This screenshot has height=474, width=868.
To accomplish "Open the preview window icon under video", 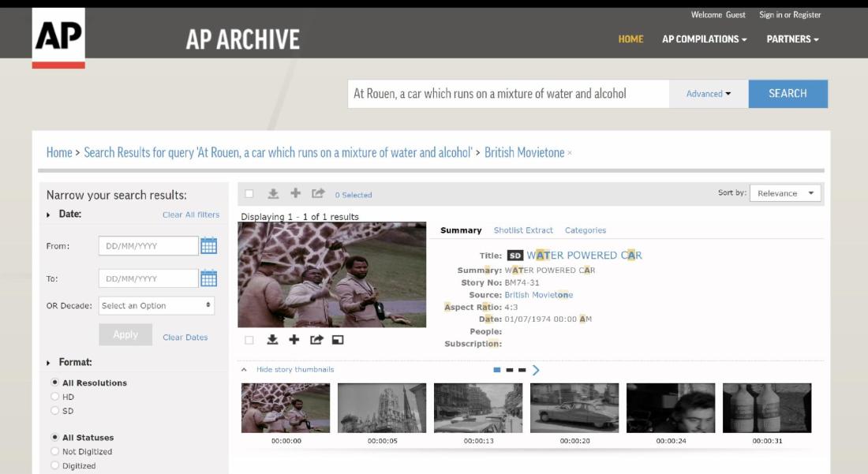I will [x=338, y=340].
